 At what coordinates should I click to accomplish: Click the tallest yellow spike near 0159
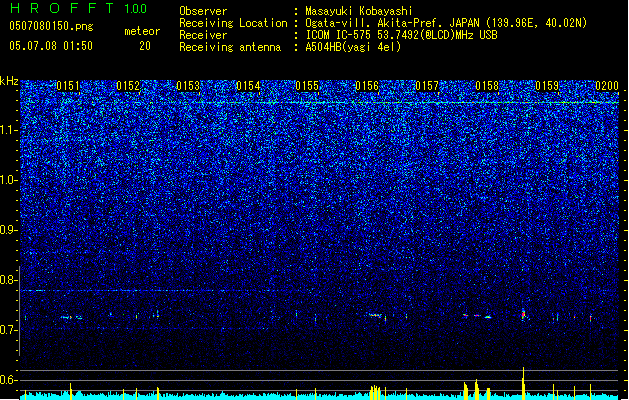[523, 383]
